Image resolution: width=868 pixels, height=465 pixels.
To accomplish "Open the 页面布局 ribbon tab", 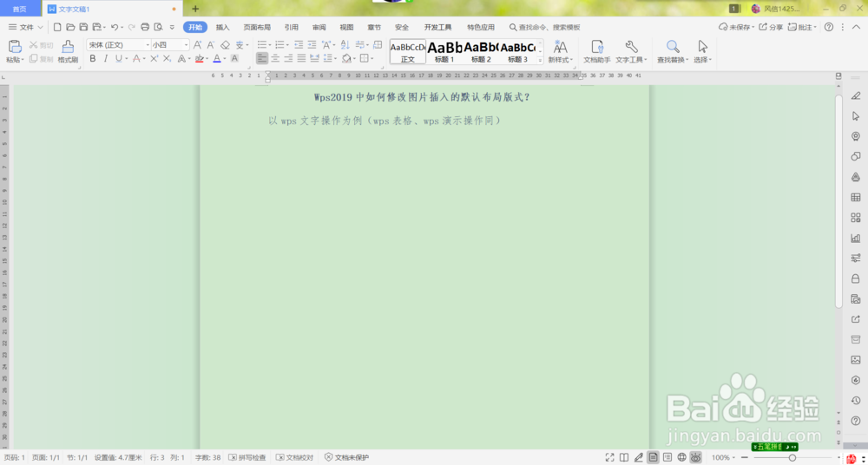I will (257, 27).
